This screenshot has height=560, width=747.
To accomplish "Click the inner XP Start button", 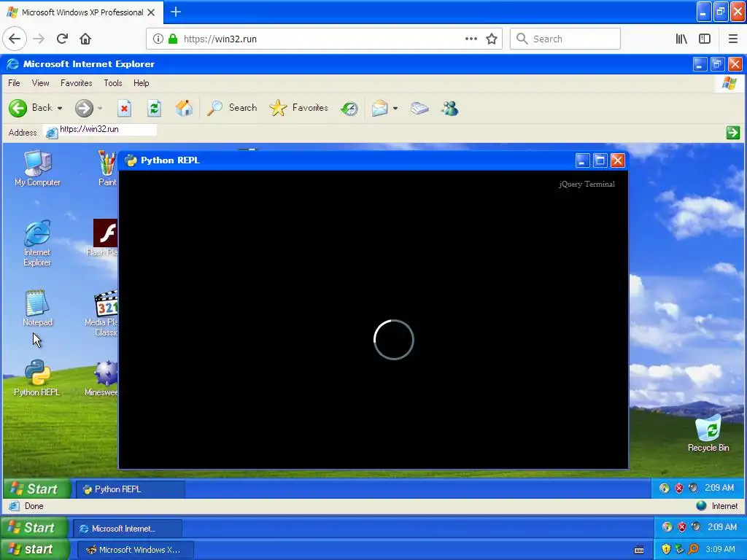I will (x=37, y=489).
